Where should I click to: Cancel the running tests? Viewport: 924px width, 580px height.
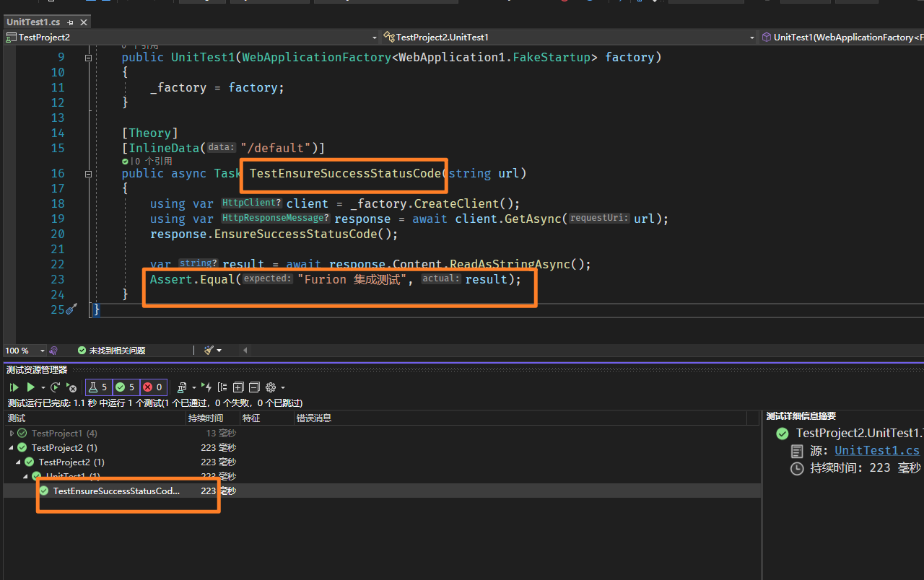tap(71, 387)
